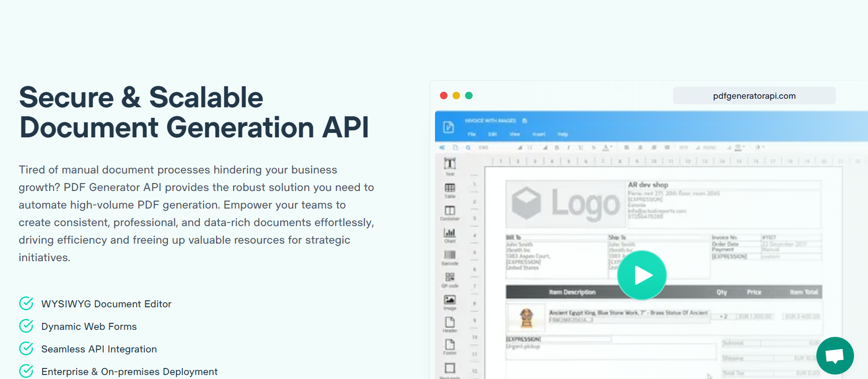The image size is (868, 379).
Task: Select the 'WYSIWYG Document Editor' feature text
Action: 106,304
